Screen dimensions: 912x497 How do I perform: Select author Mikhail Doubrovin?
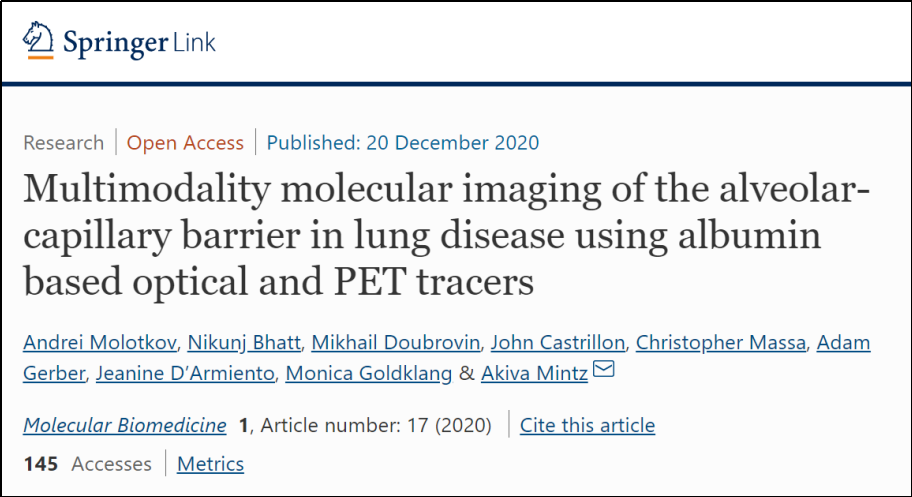tap(396, 342)
